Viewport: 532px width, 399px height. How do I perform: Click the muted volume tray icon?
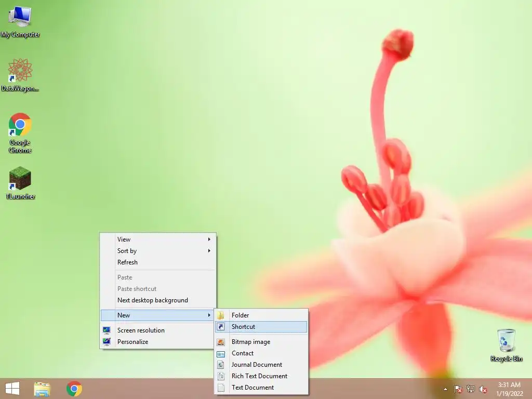(x=483, y=389)
